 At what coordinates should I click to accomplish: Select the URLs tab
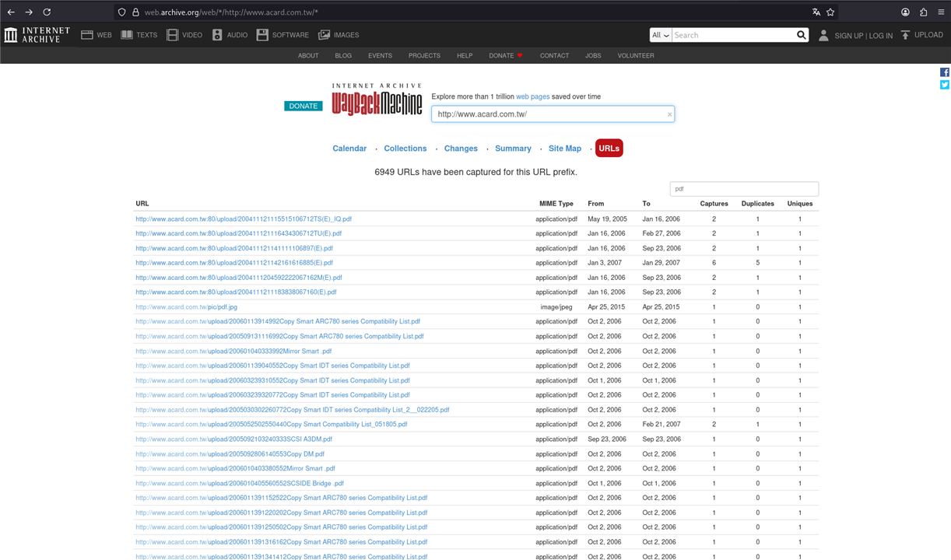tap(609, 149)
